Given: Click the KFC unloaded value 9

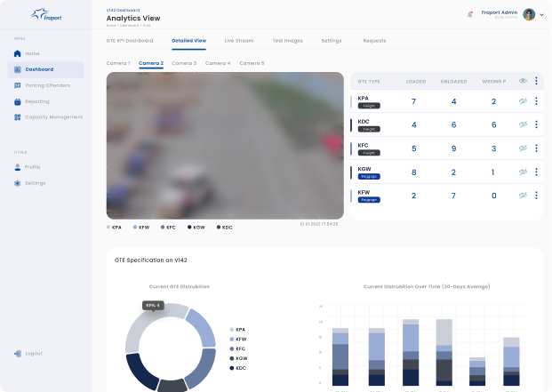Looking at the screenshot, I should coord(454,148).
